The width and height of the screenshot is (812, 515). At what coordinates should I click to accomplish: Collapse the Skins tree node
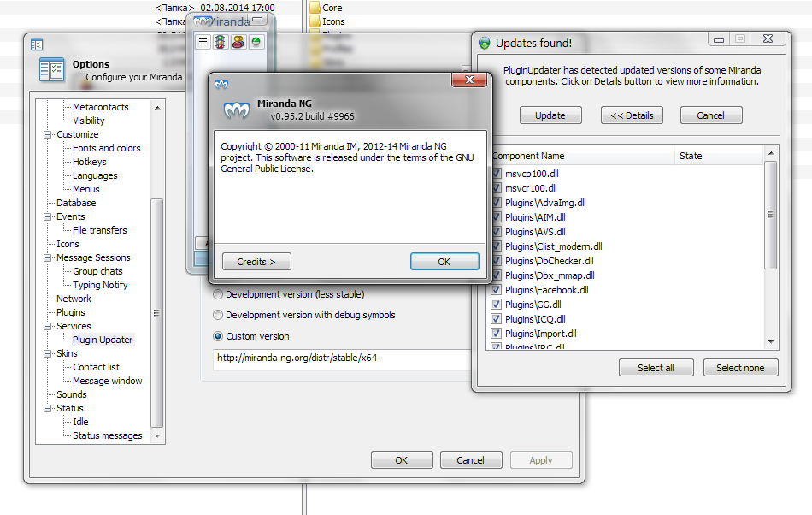point(48,353)
